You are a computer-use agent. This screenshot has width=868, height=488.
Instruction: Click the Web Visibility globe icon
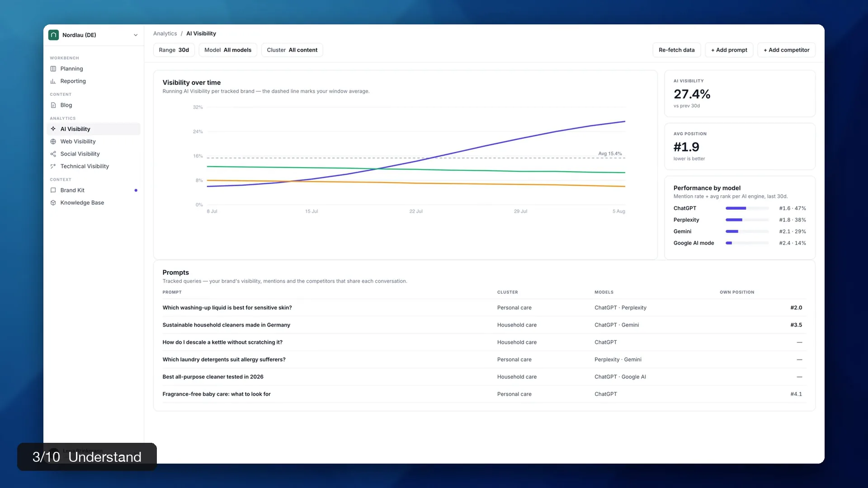pos(53,141)
